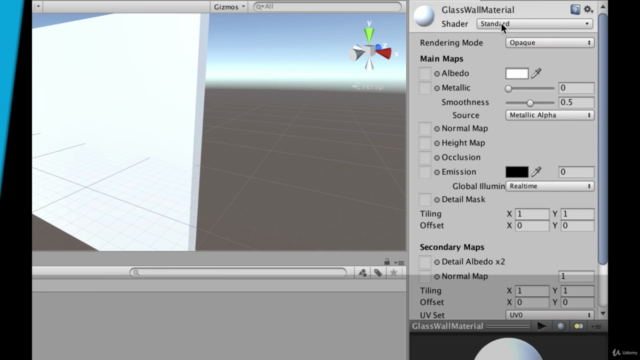Viewport: 640px width, 360px height.
Task: Pick Albedo color with eyedropper
Action: point(536,73)
